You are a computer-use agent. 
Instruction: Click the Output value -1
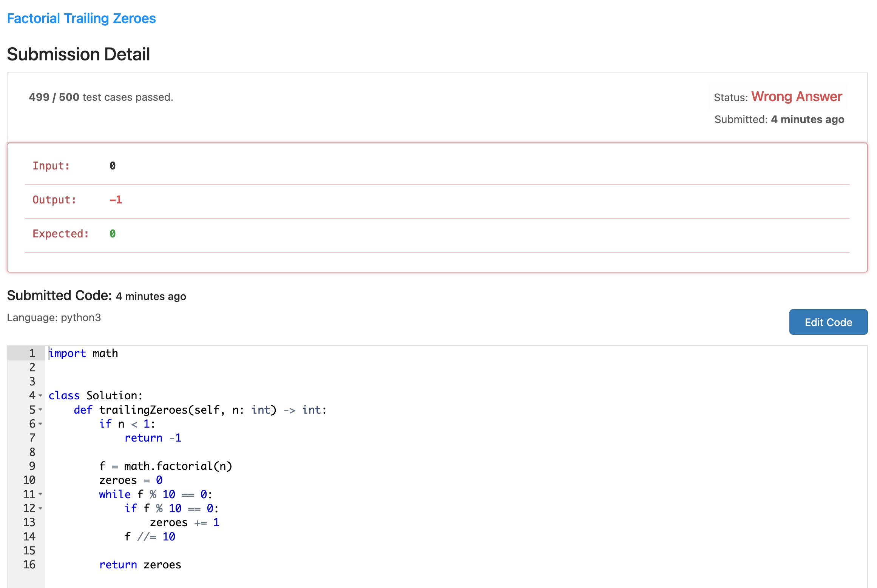116,200
